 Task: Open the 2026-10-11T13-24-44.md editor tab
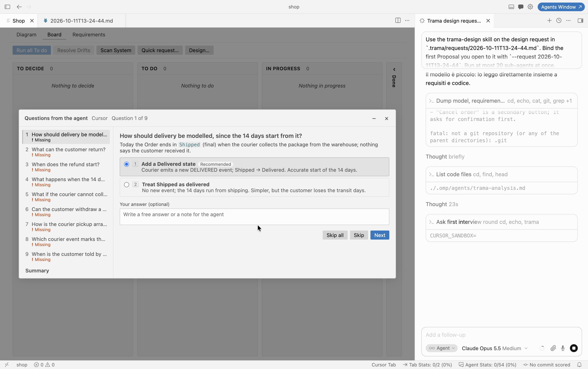pyautogui.click(x=82, y=21)
